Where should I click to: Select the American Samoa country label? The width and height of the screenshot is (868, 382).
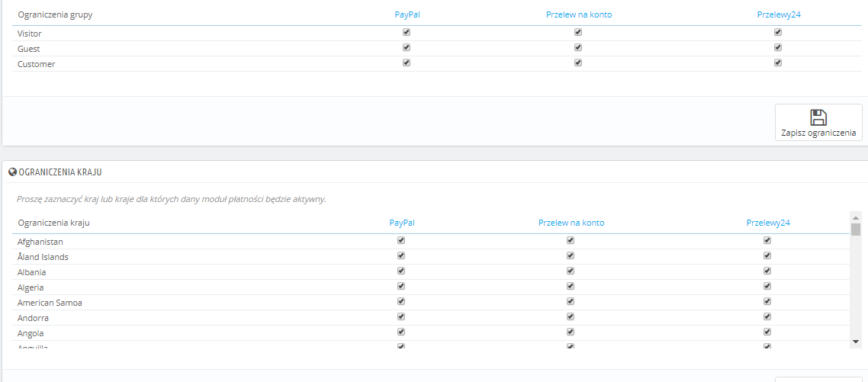coord(50,303)
